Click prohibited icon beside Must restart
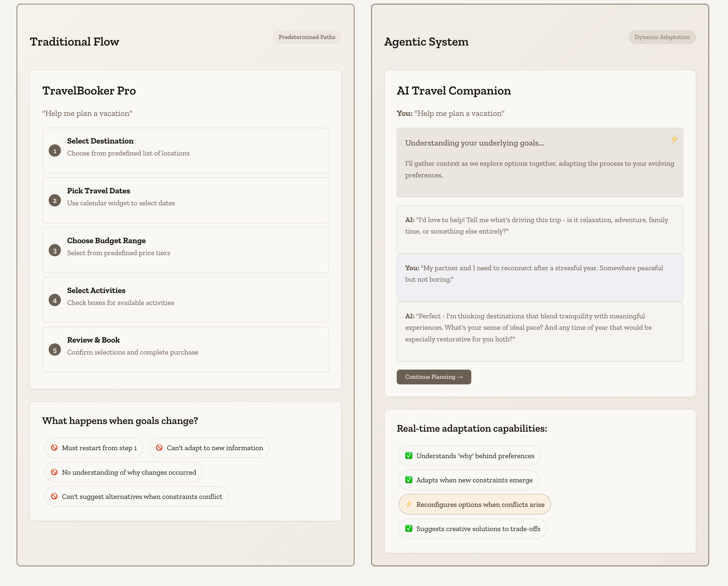Image resolution: width=728 pixels, height=586 pixels. tap(54, 448)
